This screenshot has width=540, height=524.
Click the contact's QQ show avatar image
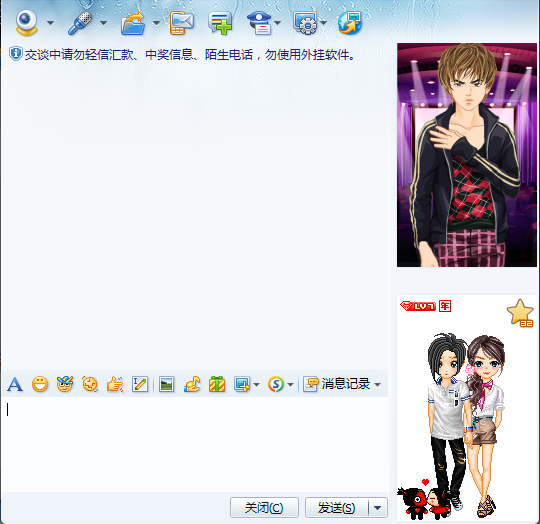coord(467,155)
